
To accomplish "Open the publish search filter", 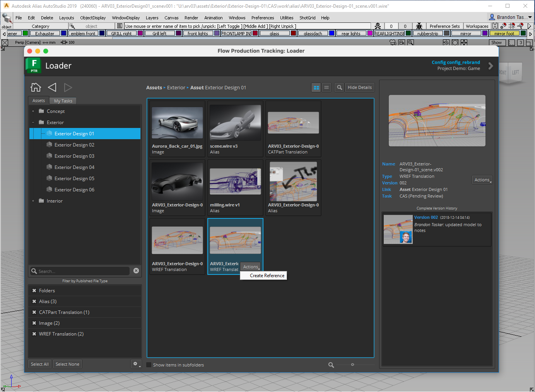I will click(339, 88).
